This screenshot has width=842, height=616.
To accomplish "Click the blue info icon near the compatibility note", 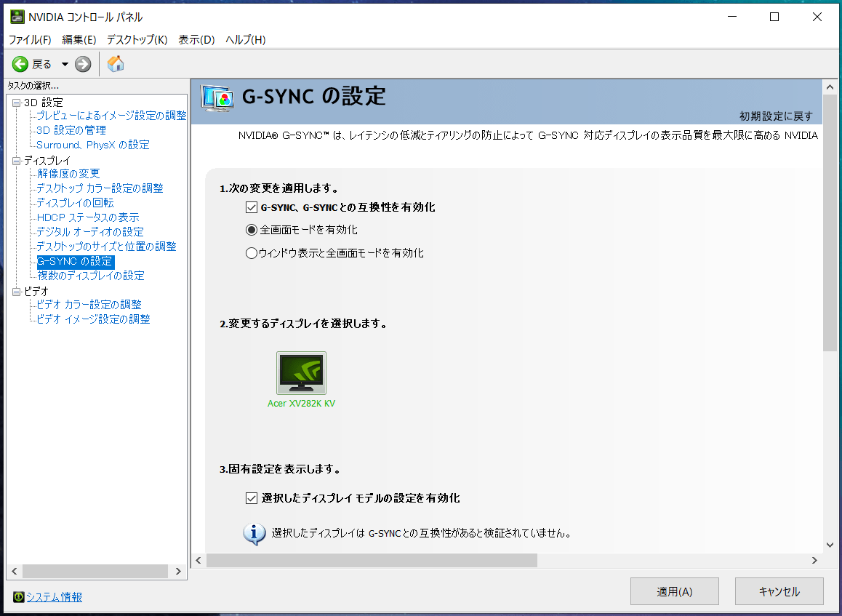I will point(254,535).
